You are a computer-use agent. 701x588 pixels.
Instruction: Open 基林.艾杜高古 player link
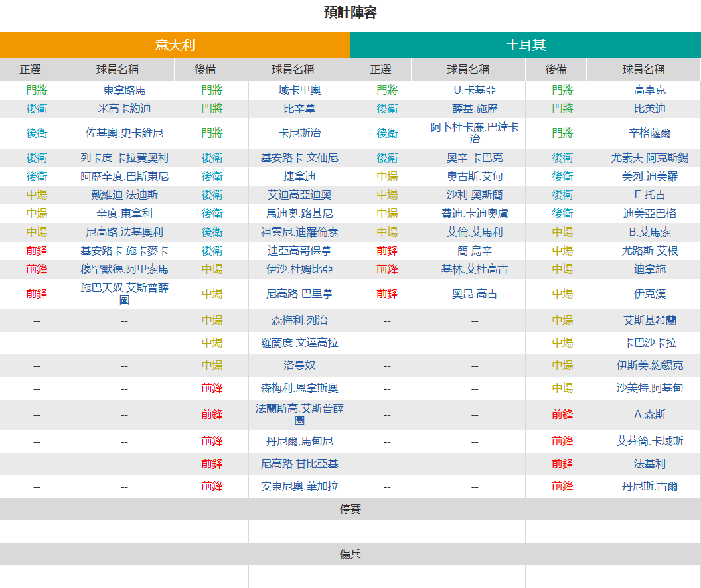point(475,269)
